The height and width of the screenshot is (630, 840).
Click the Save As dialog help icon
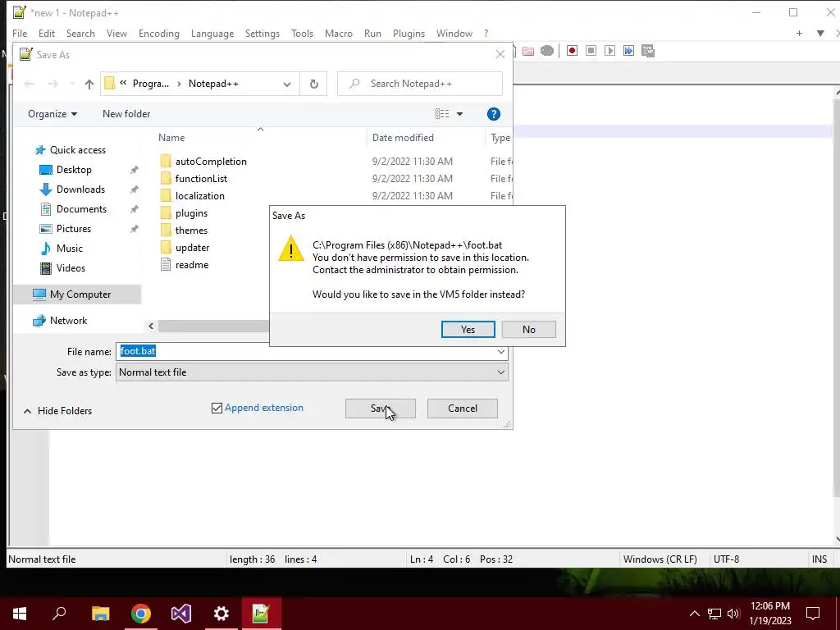pos(493,114)
